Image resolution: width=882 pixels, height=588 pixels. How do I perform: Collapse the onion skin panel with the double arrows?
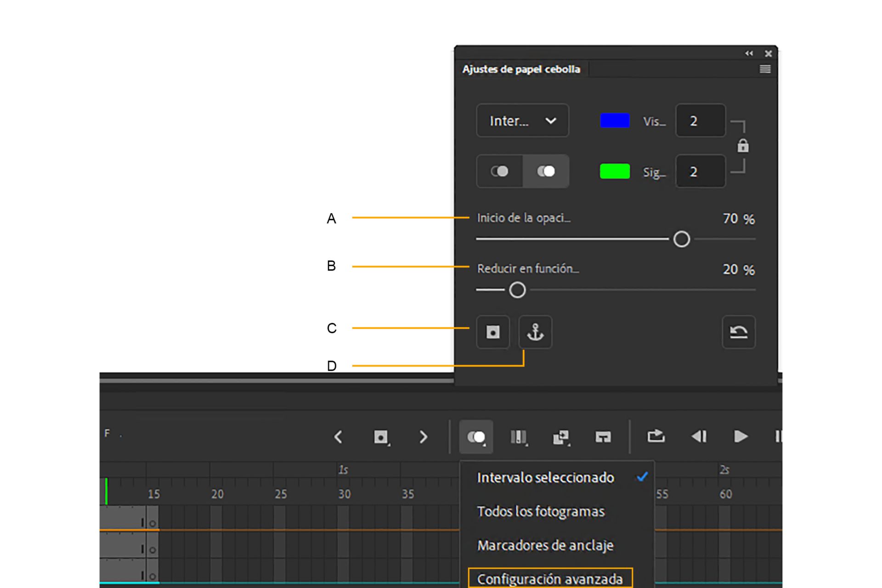pyautogui.click(x=749, y=53)
